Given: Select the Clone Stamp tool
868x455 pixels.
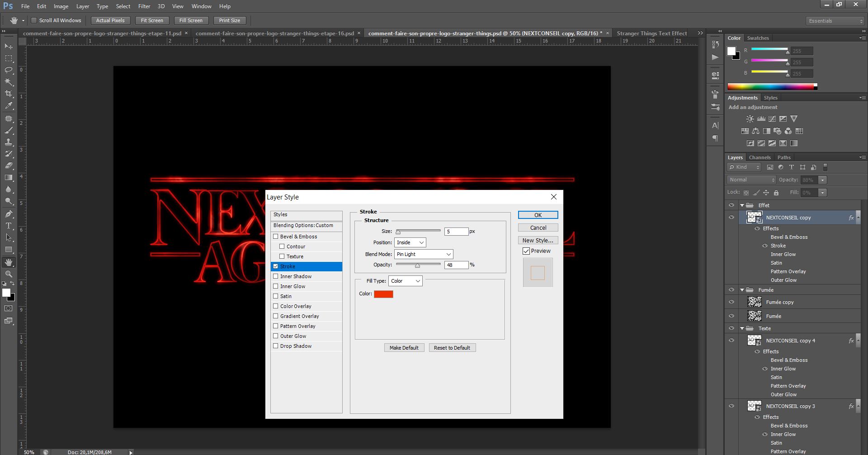Looking at the screenshot, I should [x=9, y=142].
